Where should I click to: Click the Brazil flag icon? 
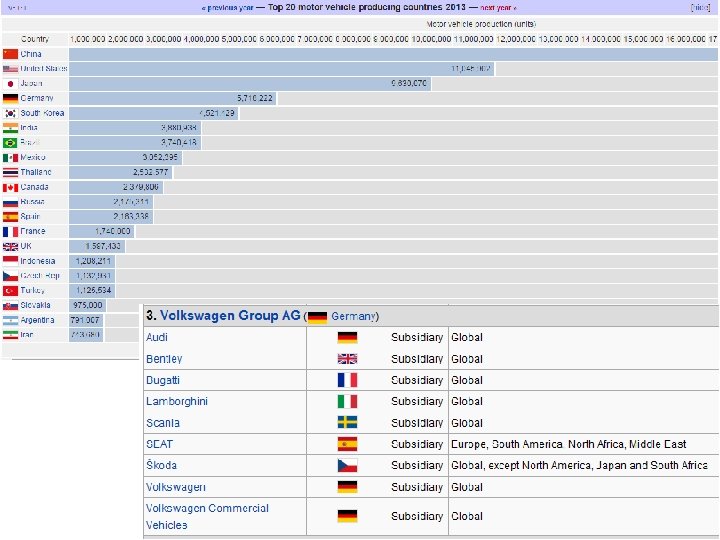(x=10, y=143)
